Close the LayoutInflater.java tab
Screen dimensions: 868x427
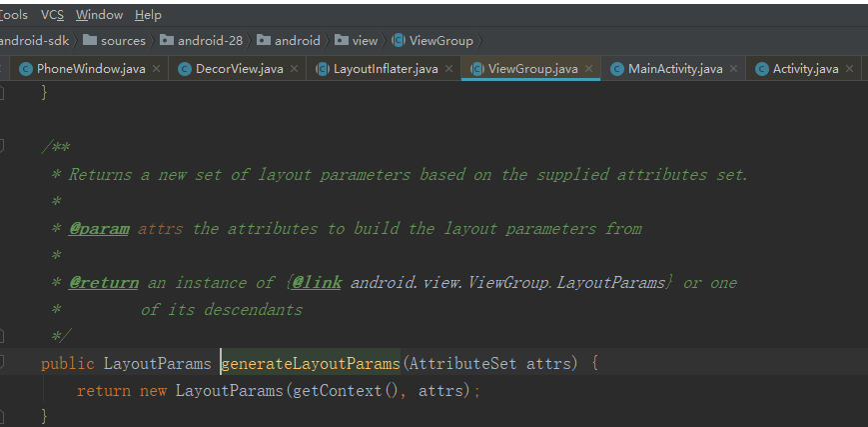click(x=448, y=69)
